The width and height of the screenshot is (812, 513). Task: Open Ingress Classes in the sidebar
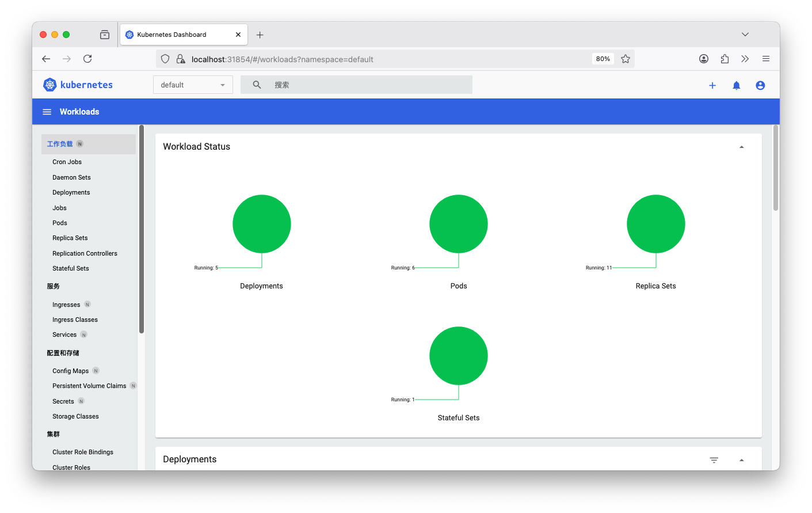coord(75,320)
